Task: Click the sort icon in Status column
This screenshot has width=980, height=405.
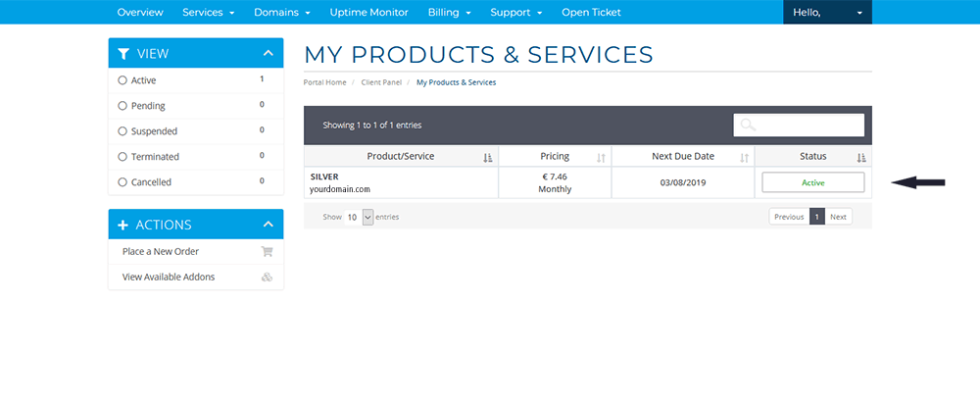Action: point(861,158)
